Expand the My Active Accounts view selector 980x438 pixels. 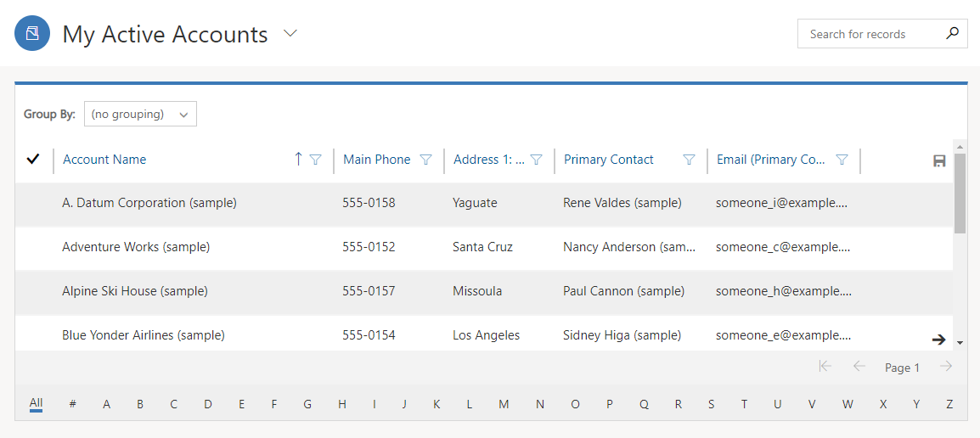click(x=290, y=34)
